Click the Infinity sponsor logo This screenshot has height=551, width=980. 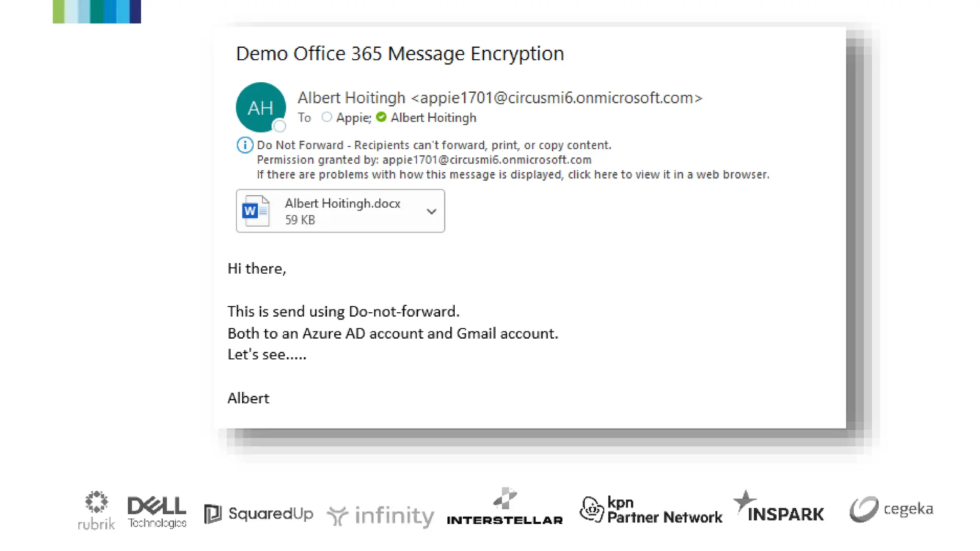pyautogui.click(x=380, y=516)
